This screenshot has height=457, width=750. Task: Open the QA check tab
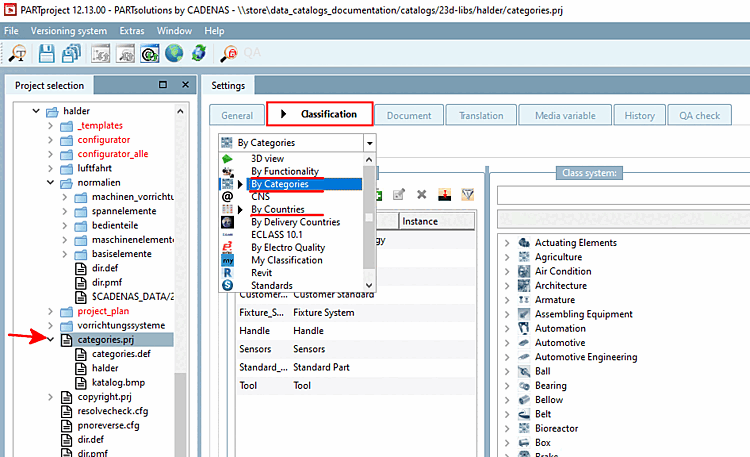coord(699,115)
